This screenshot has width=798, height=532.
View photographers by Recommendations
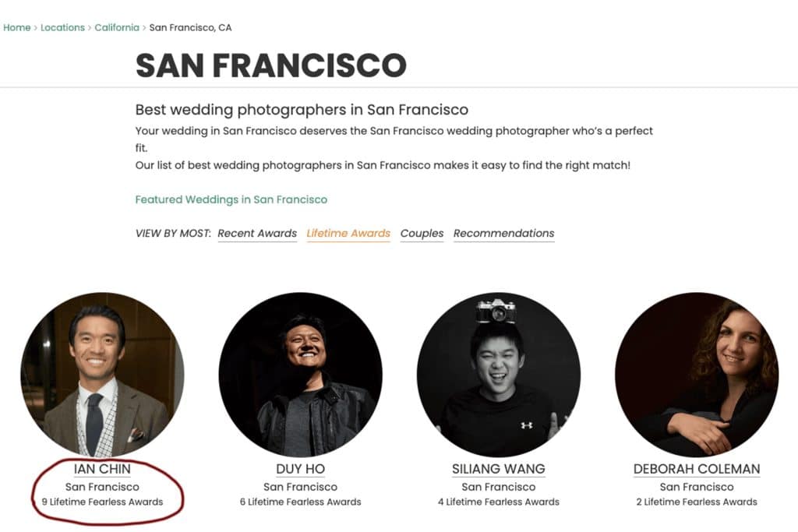pos(503,234)
